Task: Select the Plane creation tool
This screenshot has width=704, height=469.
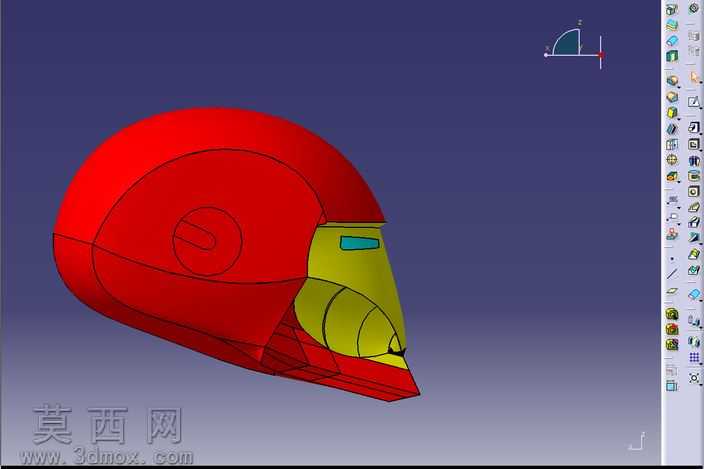Action: click(672, 291)
